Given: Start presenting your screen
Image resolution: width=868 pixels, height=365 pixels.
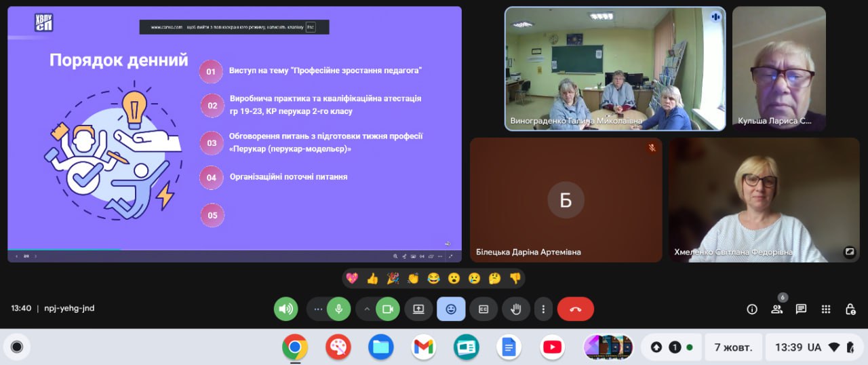Looking at the screenshot, I should [418, 309].
